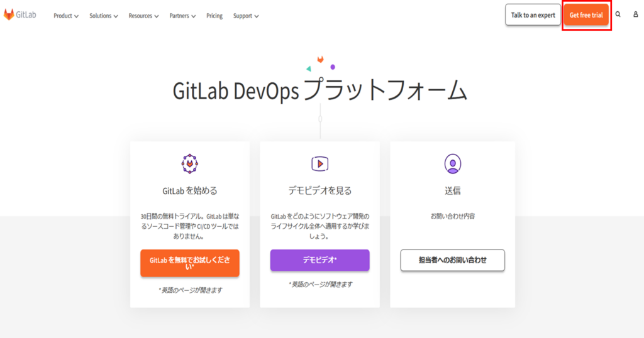Click the purple デモビデオ button
Screen dimensions: 644x338
320,260
